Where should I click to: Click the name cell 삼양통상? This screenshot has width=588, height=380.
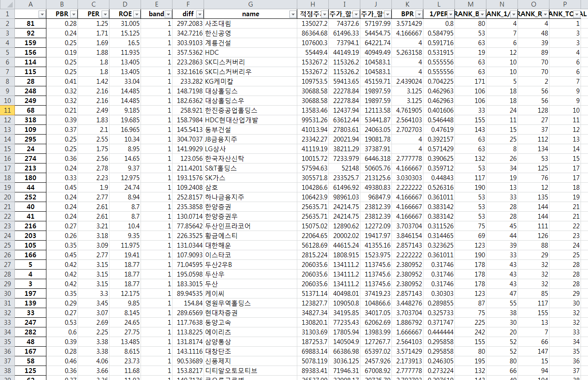pyautogui.click(x=250, y=342)
